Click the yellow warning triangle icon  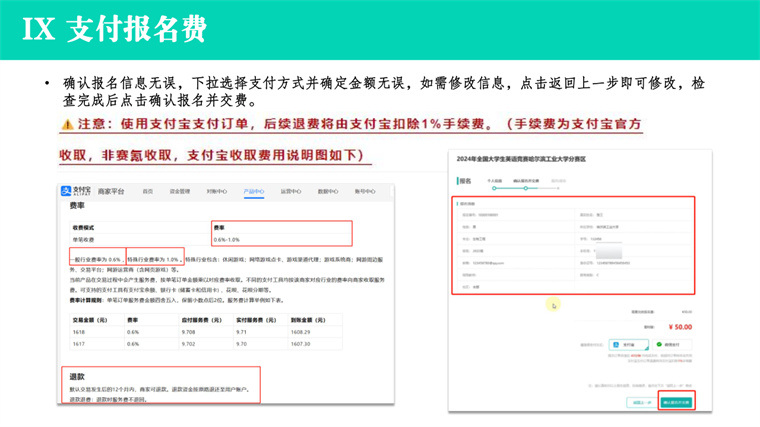click(66, 125)
